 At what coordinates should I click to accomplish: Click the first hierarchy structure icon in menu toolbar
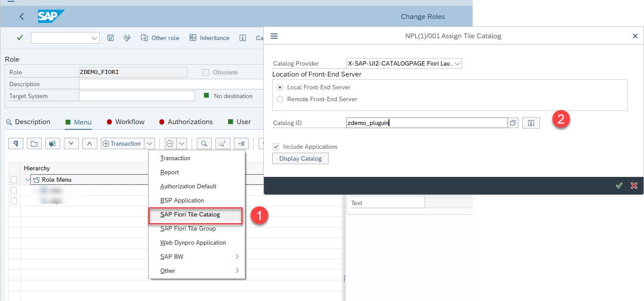point(16,143)
